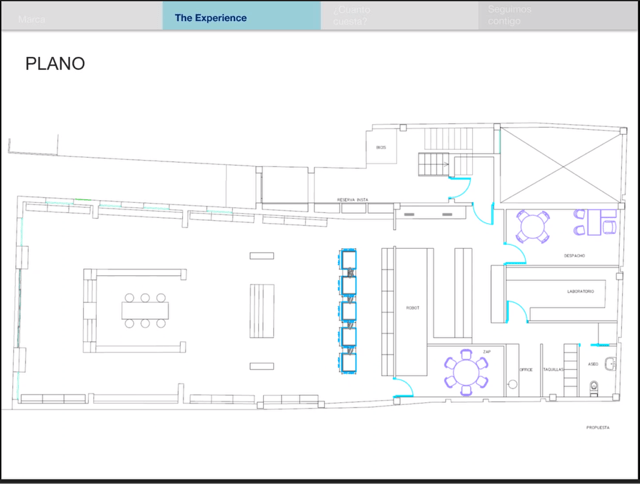Viewport: 640px width, 484px height.
Task: Click the bottom blue display unit
Action: point(350,362)
